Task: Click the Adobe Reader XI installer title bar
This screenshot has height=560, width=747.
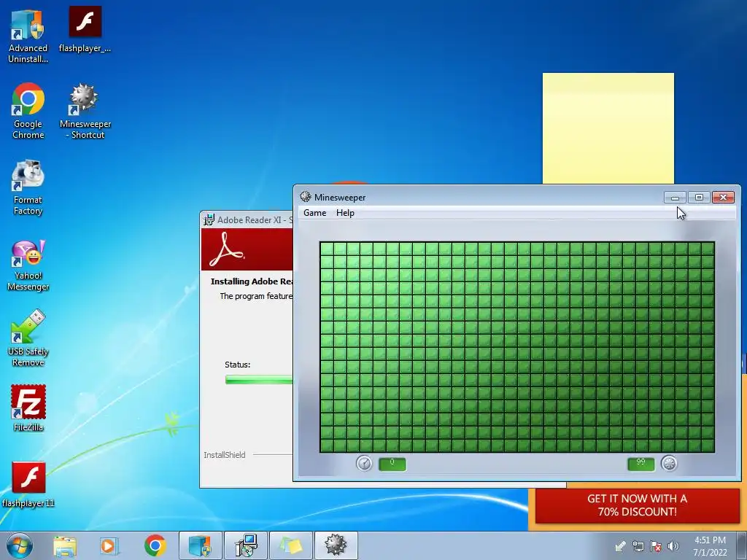Action: coord(248,219)
